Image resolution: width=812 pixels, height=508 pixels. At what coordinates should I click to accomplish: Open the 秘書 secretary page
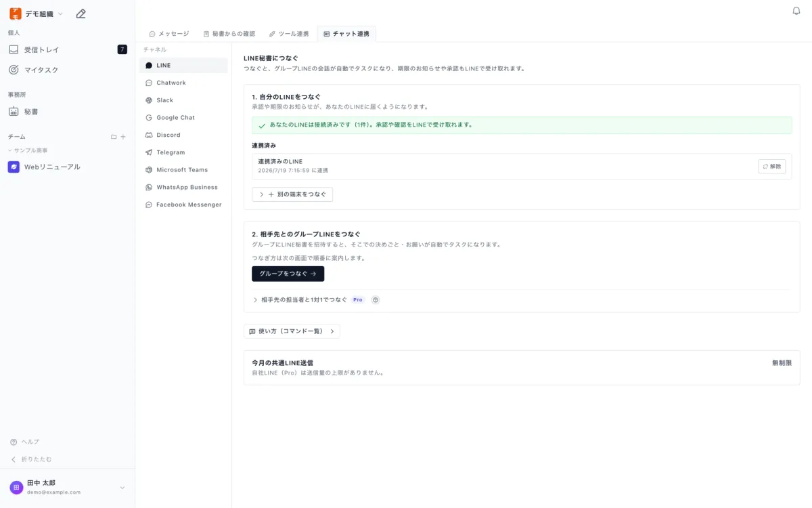click(67, 112)
